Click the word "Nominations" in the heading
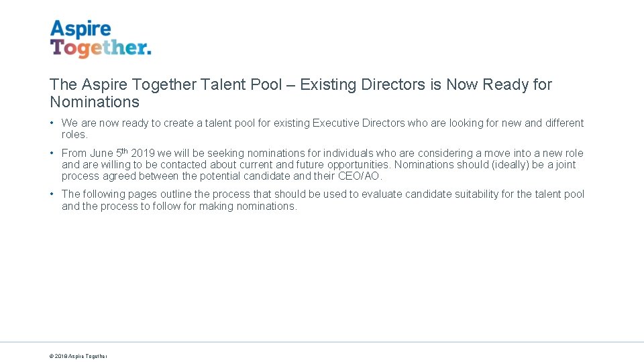This screenshot has height=362, width=644. point(95,102)
